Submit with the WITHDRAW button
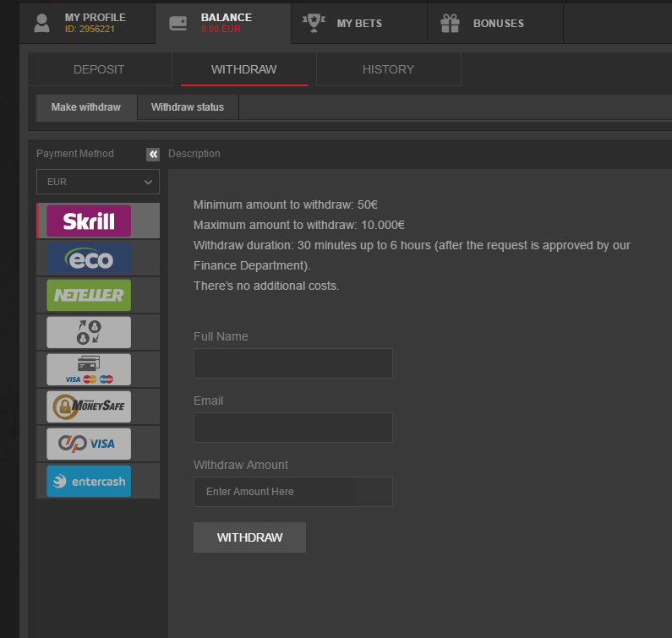Screen dimensions: 672x638 [x=249, y=537]
